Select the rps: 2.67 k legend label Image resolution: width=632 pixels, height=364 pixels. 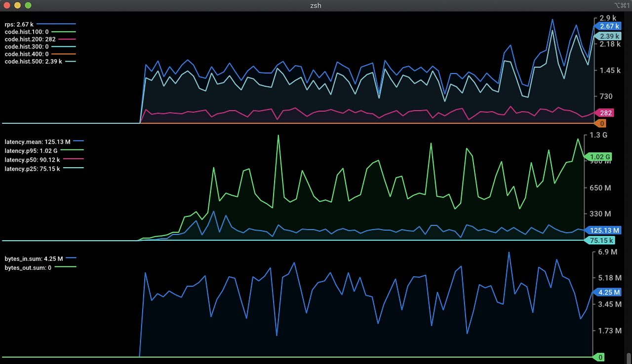19,24
